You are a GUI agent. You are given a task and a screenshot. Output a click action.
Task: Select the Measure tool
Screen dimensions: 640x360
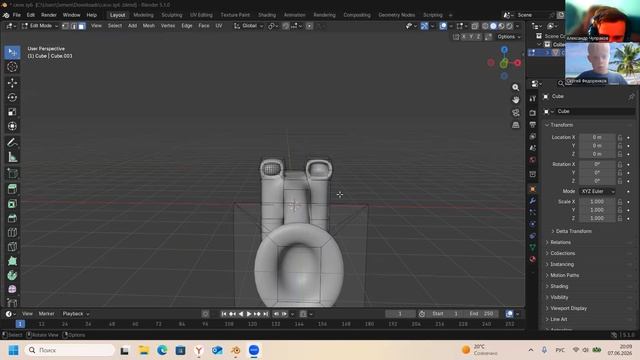[12, 157]
